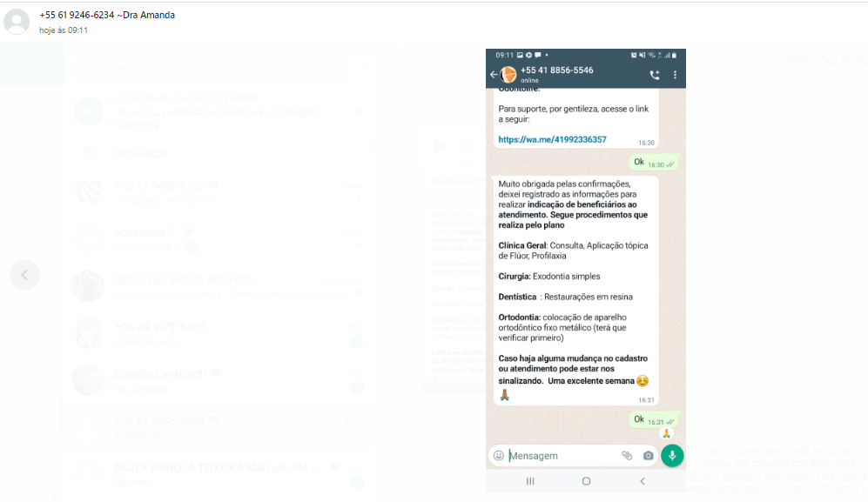Tap Android recent apps navigation button
This screenshot has width=868, height=502.
pyautogui.click(x=530, y=481)
